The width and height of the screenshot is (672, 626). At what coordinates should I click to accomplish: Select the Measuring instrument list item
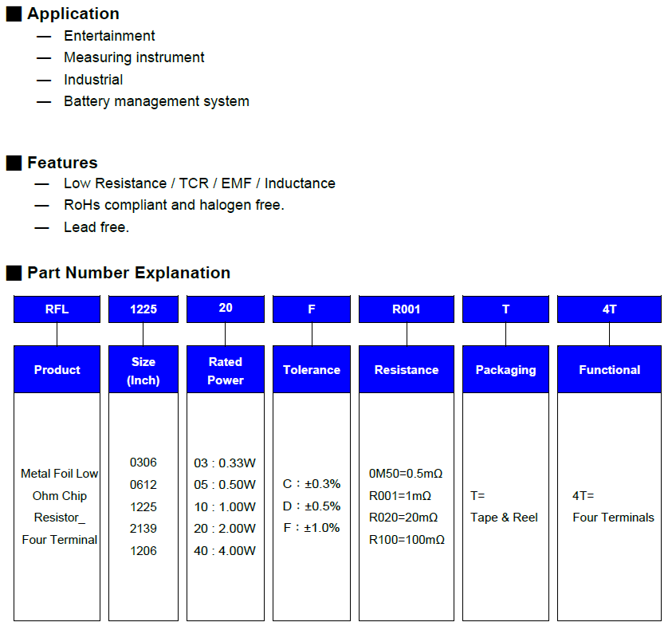click(134, 57)
